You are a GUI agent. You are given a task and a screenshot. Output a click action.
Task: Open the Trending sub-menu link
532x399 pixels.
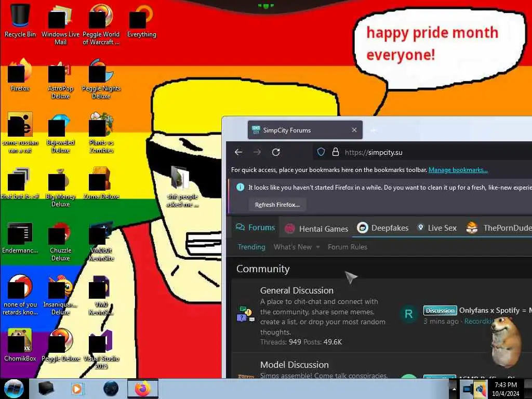251,247
